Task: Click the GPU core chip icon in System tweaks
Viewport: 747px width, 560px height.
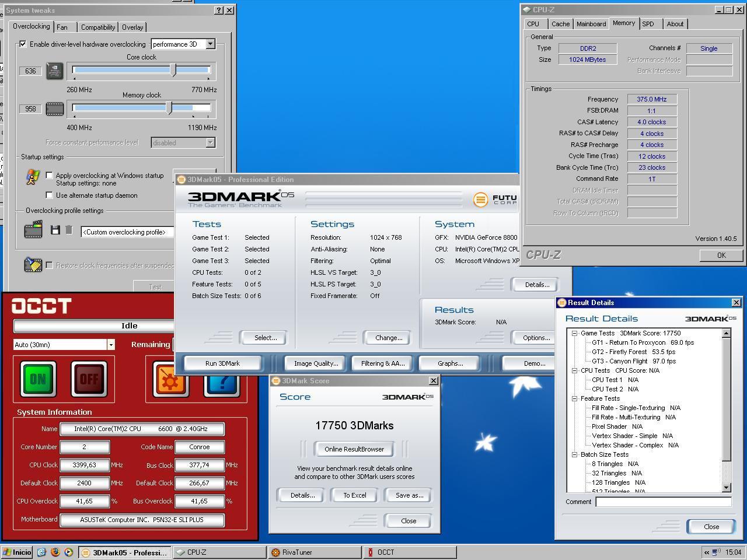Action: 55,71
